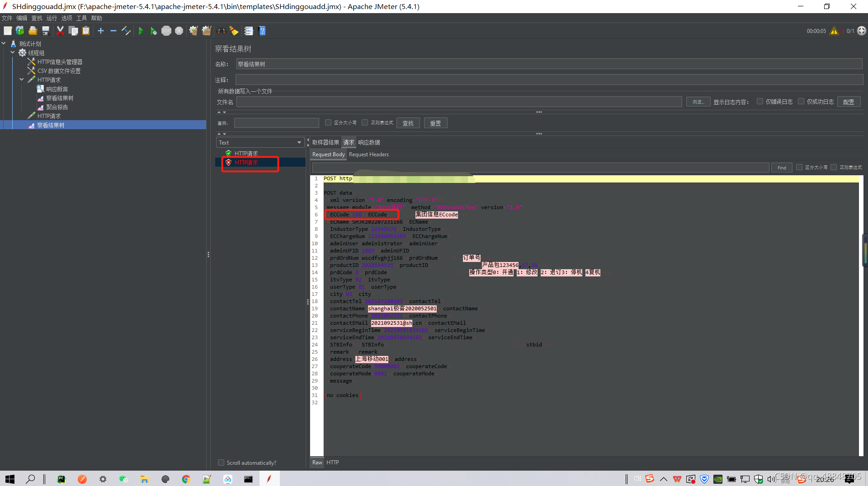Select 聚合报告 in the tree
This screenshot has width=868, height=486.
[57, 107]
